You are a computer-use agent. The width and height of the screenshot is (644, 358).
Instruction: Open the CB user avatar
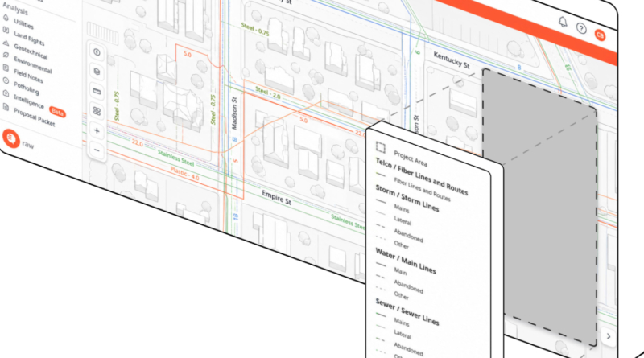[x=600, y=35]
